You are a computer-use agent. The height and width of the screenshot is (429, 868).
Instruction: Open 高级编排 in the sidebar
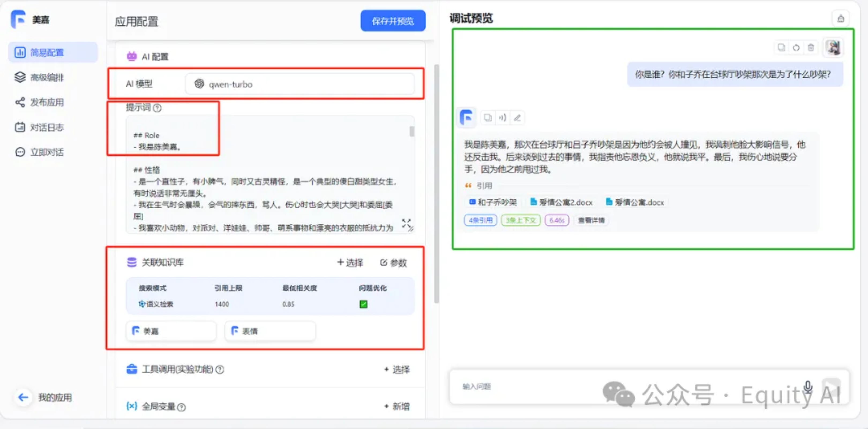pos(39,77)
